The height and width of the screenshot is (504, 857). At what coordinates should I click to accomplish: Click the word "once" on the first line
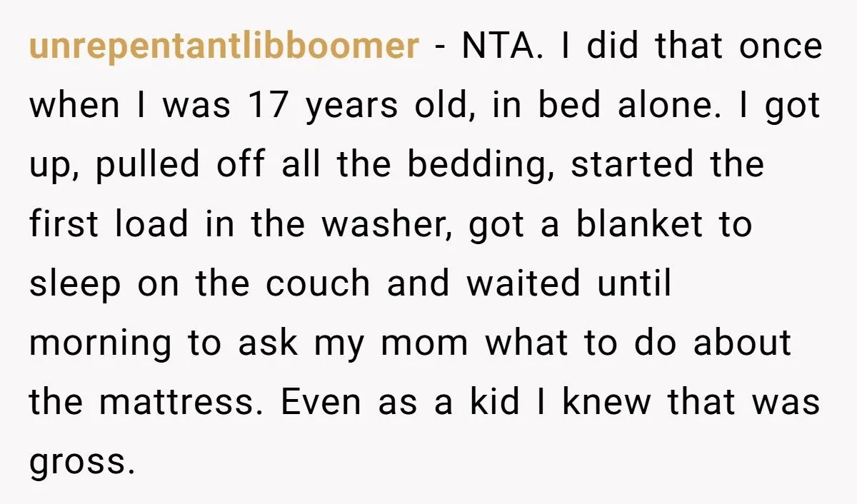tap(780, 46)
